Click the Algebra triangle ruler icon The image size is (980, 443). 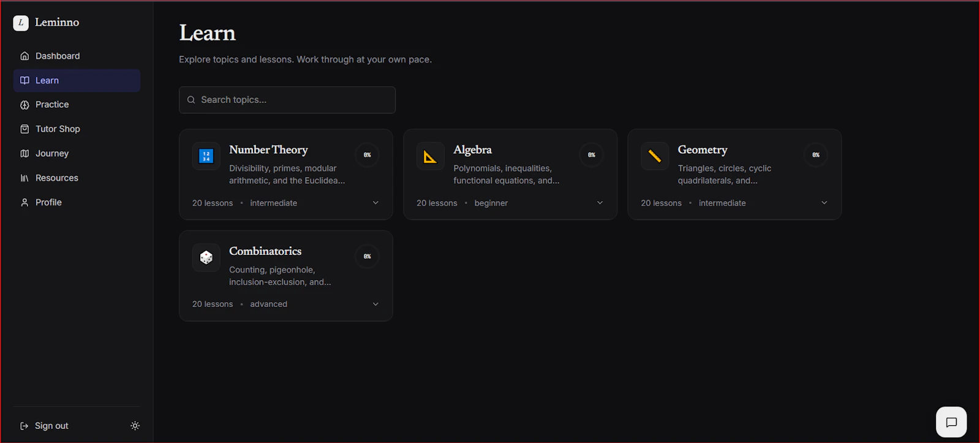pos(431,156)
